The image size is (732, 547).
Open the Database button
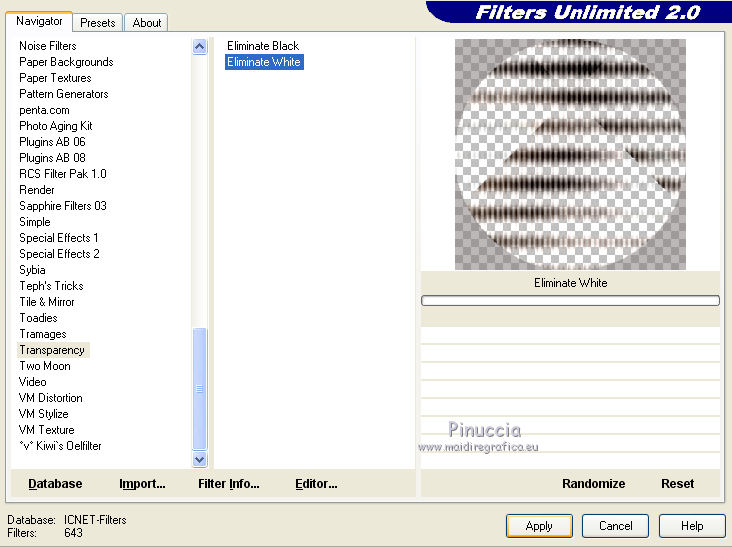[55, 484]
